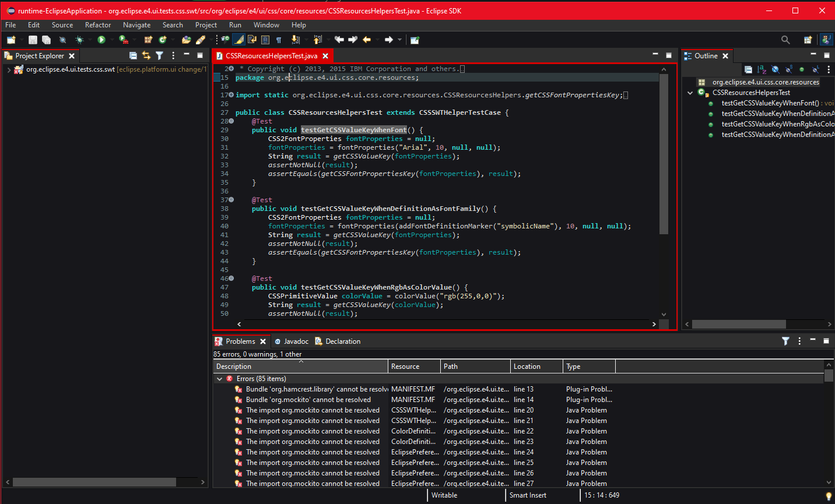Screen dimensions: 835x504
Task: Click Collapse All in Project Explorer toolbar
Action: 134,55
